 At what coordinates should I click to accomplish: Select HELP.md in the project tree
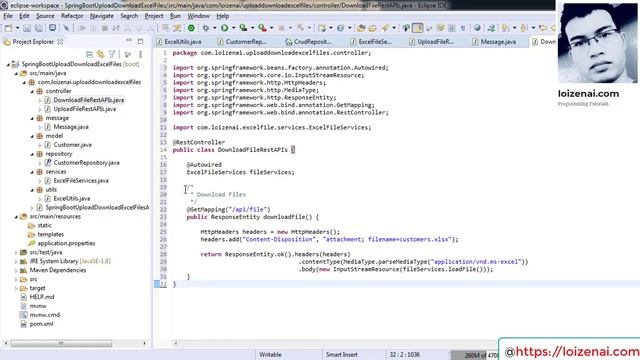coord(42,297)
